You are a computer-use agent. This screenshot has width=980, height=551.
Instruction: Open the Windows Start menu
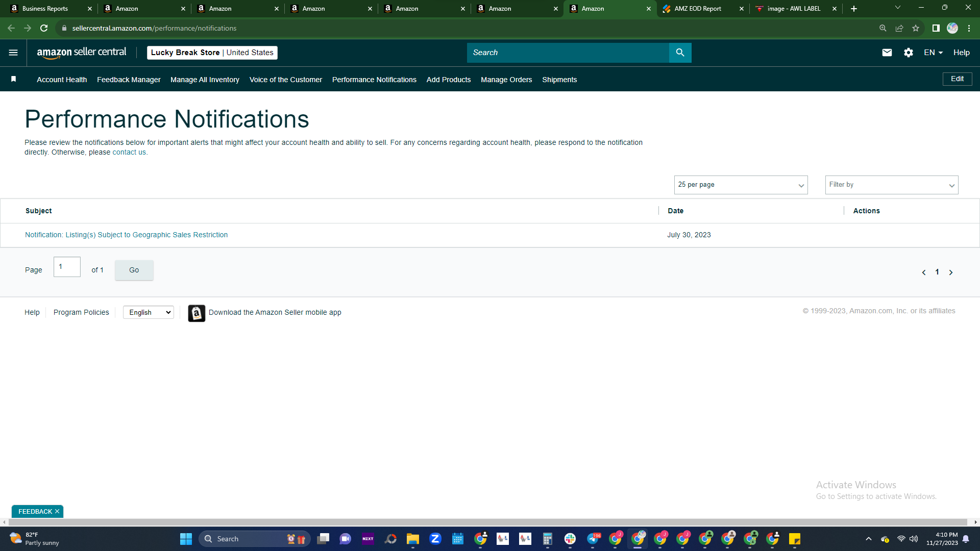(x=186, y=539)
